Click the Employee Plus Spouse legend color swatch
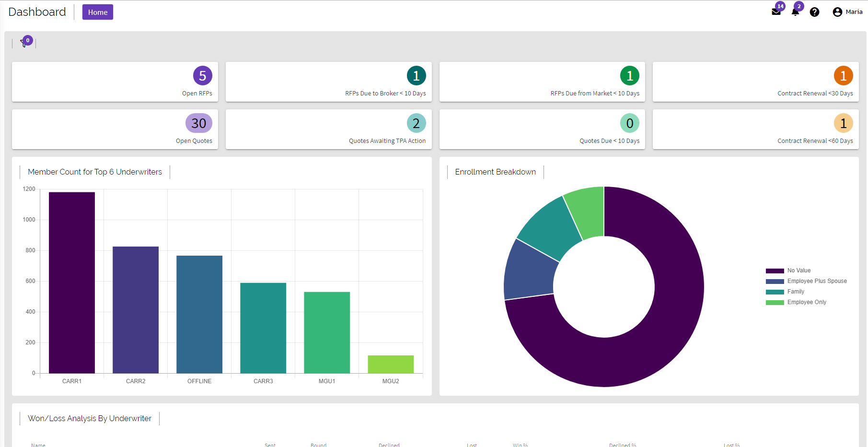Image resolution: width=868 pixels, height=447 pixels. click(x=775, y=281)
